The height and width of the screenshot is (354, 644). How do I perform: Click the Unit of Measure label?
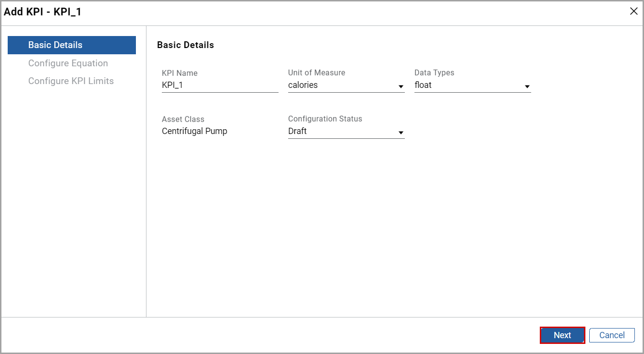[316, 73]
